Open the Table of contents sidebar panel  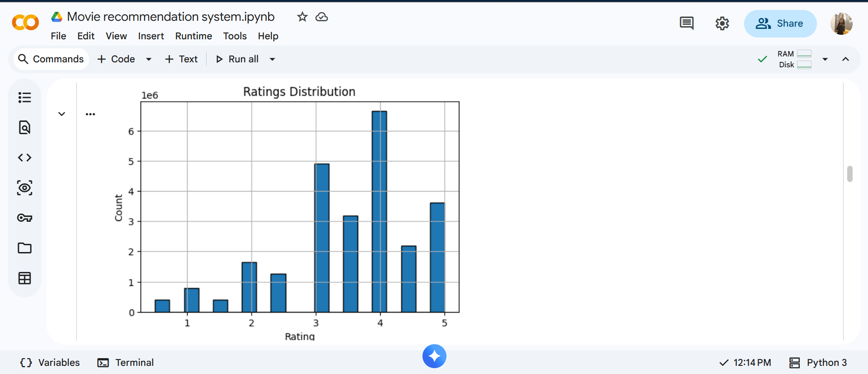[24, 98]
